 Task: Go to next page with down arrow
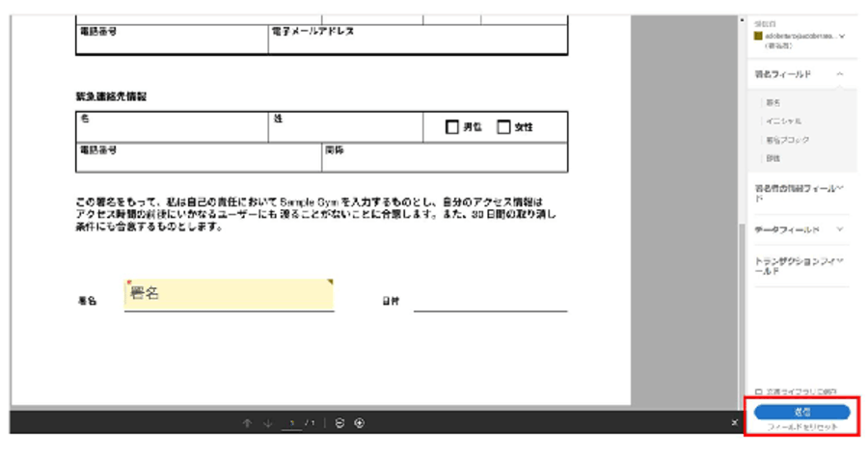coord(268,423)
